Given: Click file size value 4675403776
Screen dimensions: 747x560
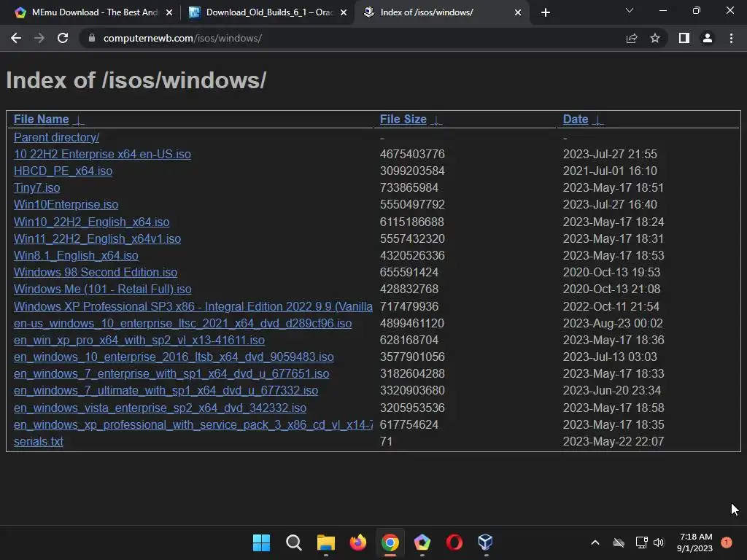Looking at the screenshot, I should coord(412,155).
